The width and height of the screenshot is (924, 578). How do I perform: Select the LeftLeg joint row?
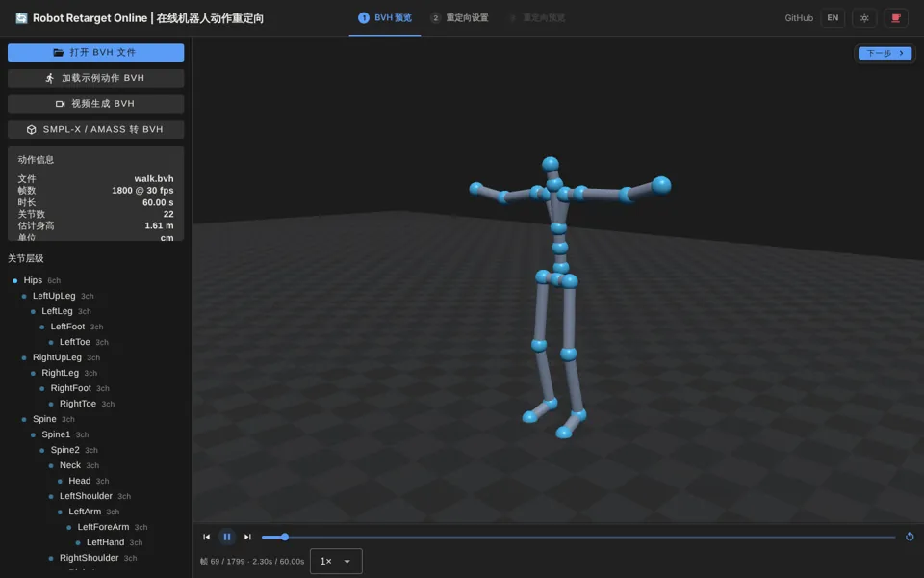pyautogui.click(x=95, y=311)
